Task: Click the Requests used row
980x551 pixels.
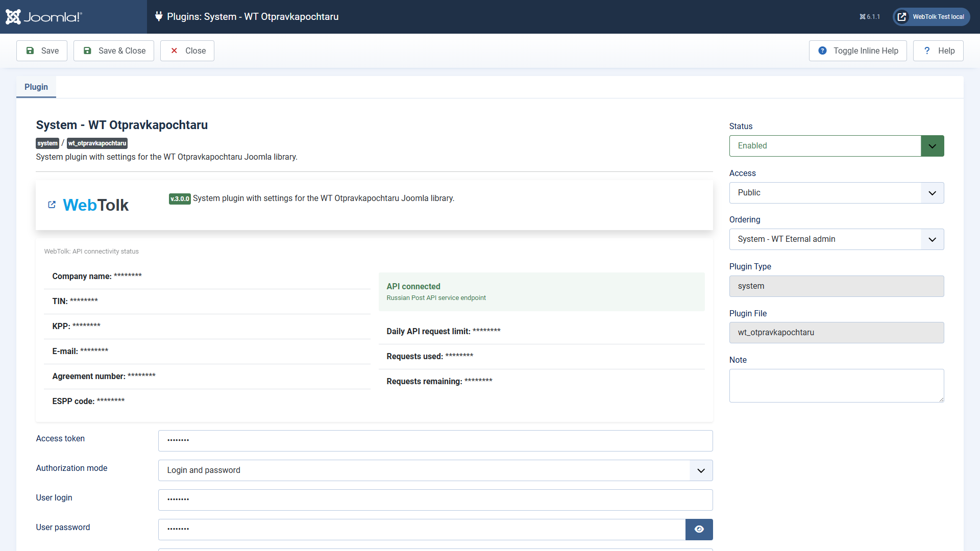Action: click(542, 357)
